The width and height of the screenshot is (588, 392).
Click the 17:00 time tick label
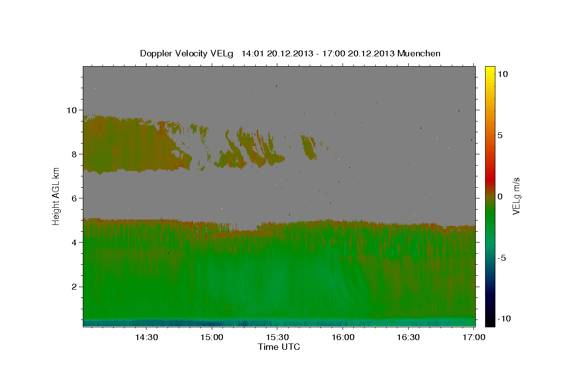(x=474, y=338)
